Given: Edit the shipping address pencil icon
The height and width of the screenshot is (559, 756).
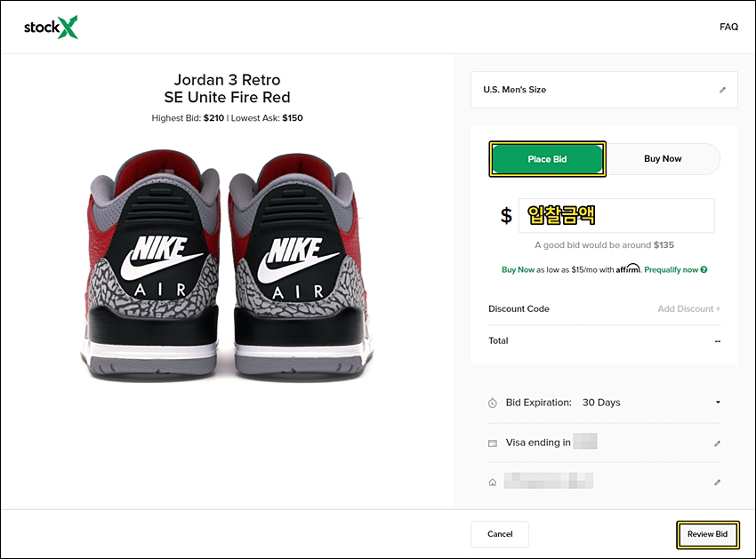Looking at the screenshot, I should [x=717, y=483].
